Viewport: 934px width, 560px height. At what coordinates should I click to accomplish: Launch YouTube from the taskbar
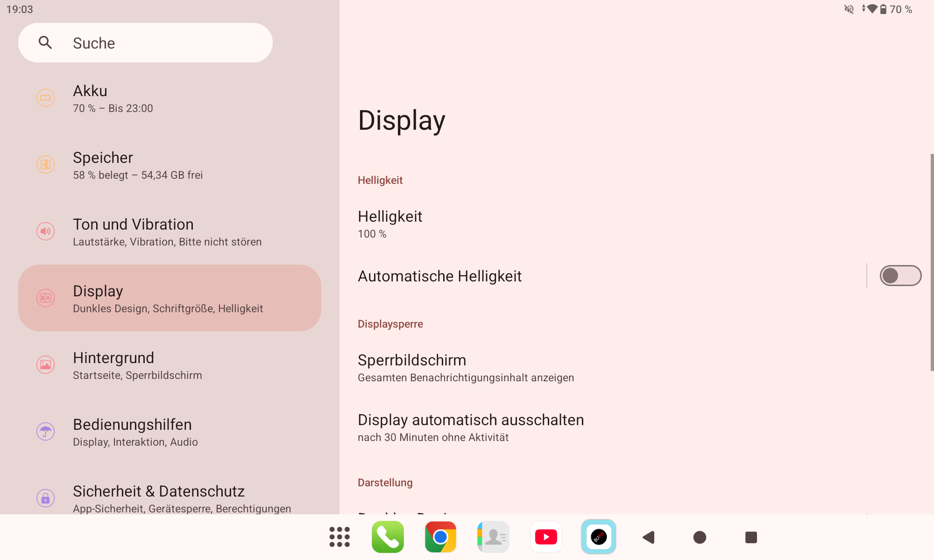[x=546, y=537]
